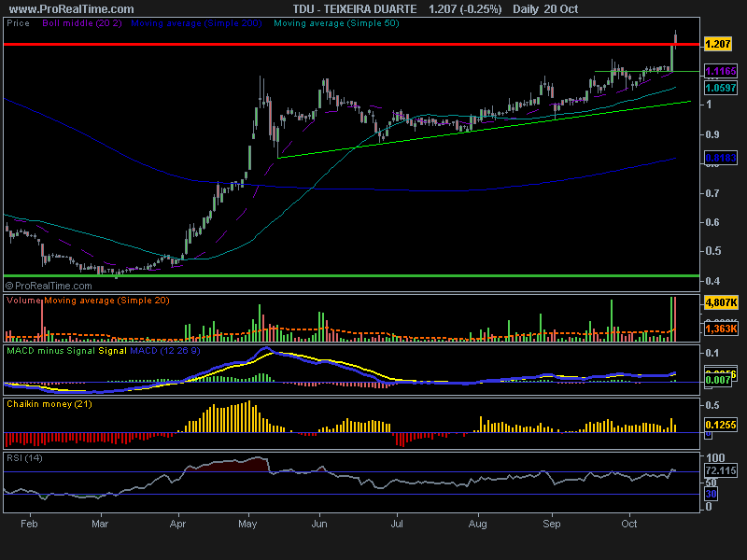The height and width of the screenshot is (560, 747).
Task: Click the 0.5 price axis label
Action: pyautogui.click(x=713, y=251)
